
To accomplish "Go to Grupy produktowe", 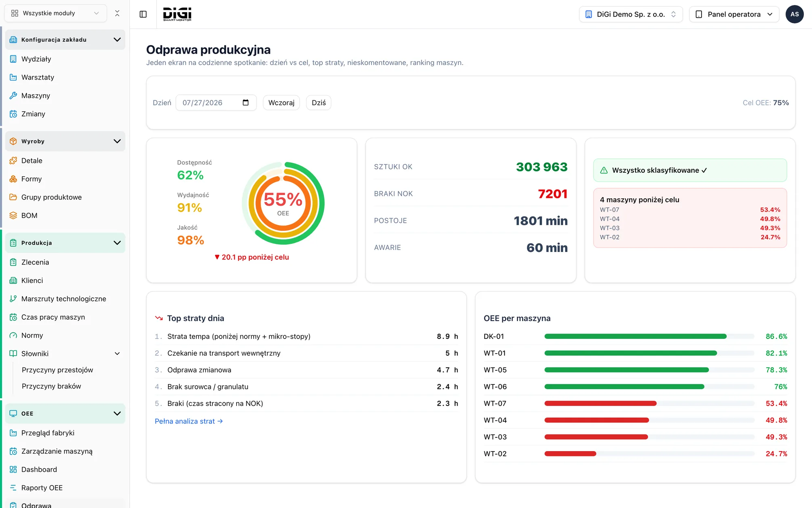I will [x=65, y=197].
